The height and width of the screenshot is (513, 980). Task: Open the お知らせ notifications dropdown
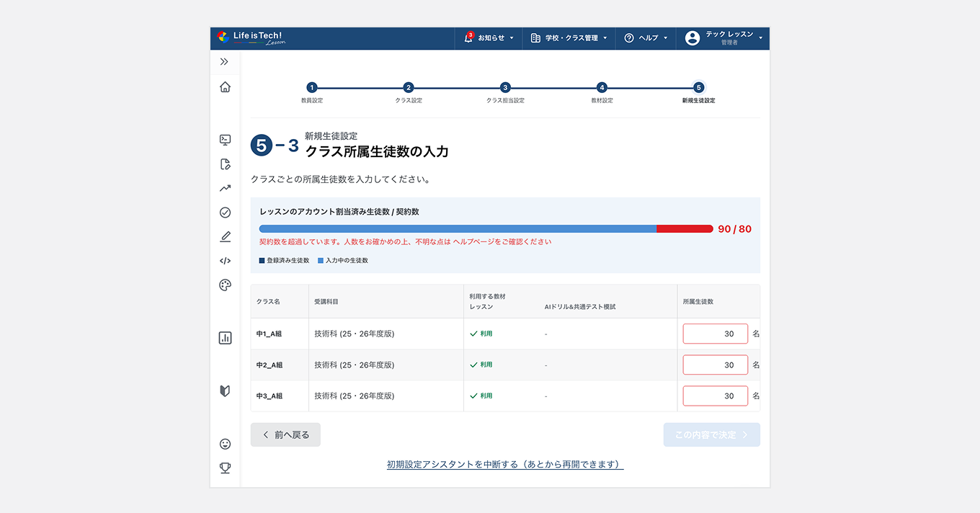point(489,38)
